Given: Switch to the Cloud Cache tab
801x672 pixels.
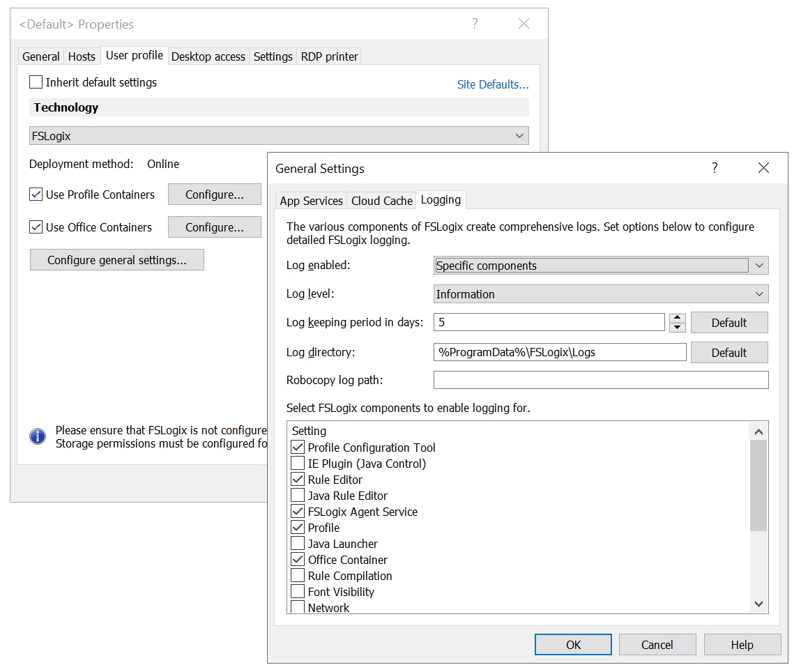Looking at the screenshot, I should coord(381,201).
